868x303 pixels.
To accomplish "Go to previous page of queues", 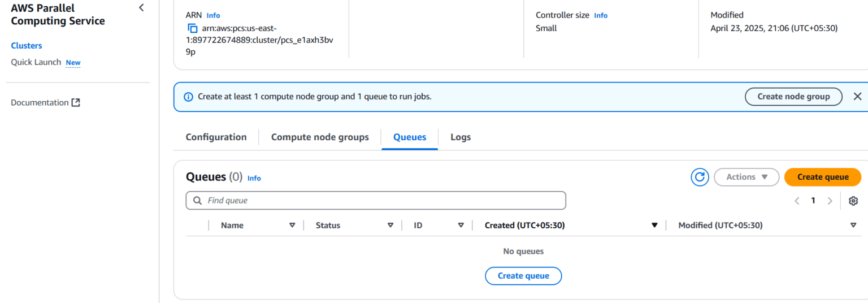I will coord(797,201).
